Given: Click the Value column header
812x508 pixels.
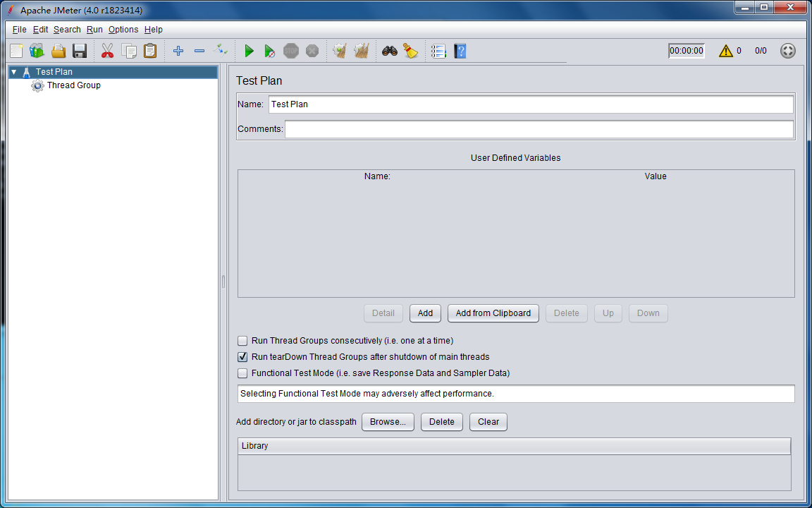Looking at the screenshot, I should click(x=655, y=176).
